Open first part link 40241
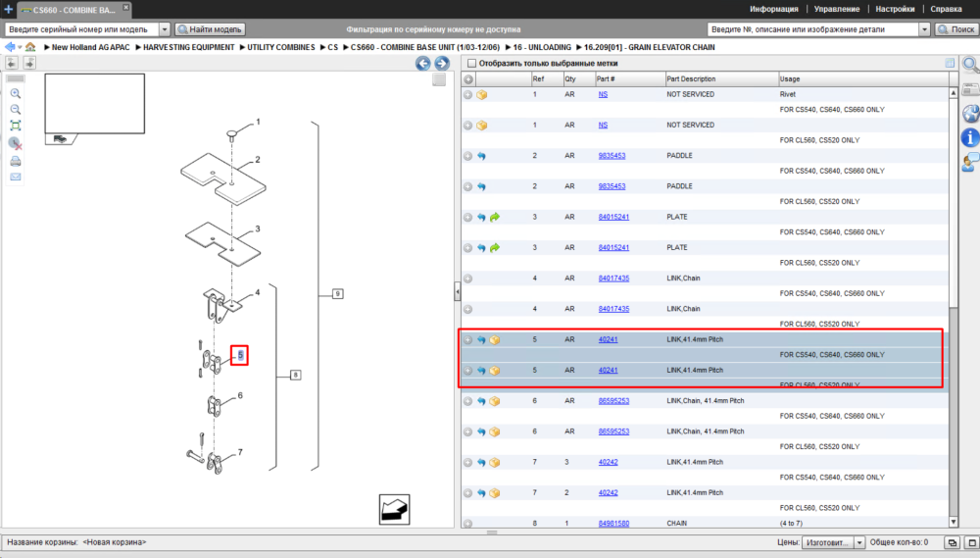The width and height of the screenshot is (980, 558). point(609,339)
